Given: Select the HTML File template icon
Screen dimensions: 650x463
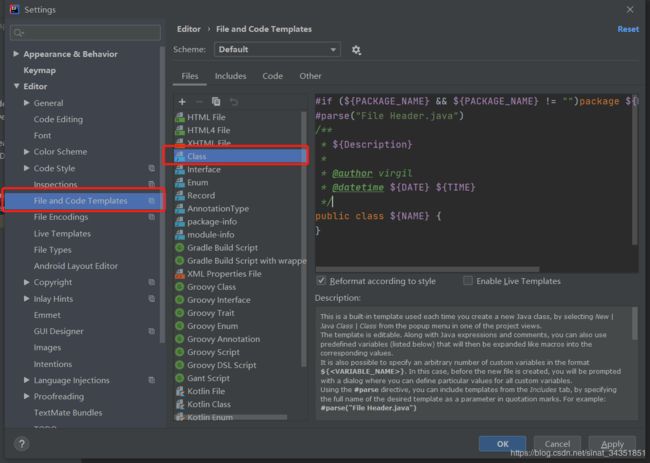Looking at the screenshot, I should coord(179,117).
